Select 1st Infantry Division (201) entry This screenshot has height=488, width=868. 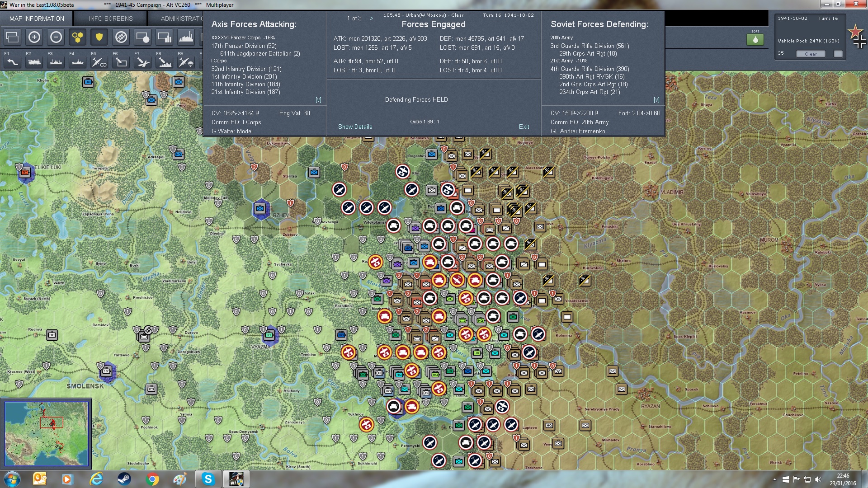tap(244, 77)
